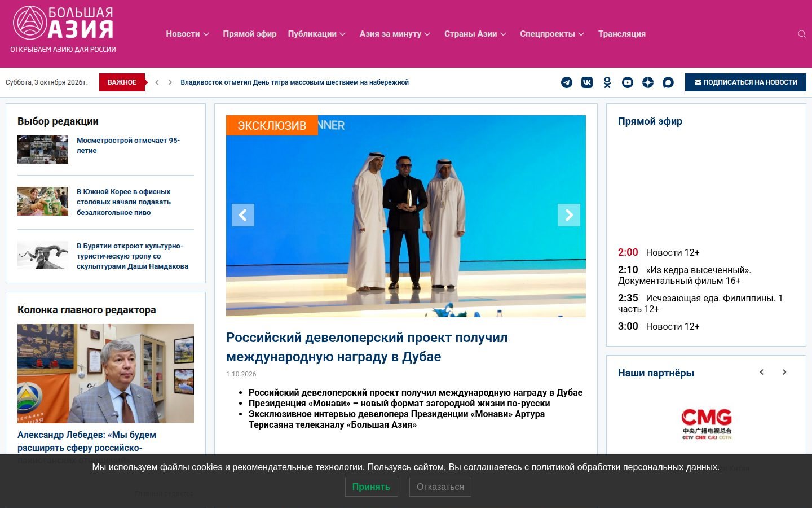The height and width of the screenshot is (508, 812).
Task: Click the Большая Азия logo
Action: click(x=63, y=29)
